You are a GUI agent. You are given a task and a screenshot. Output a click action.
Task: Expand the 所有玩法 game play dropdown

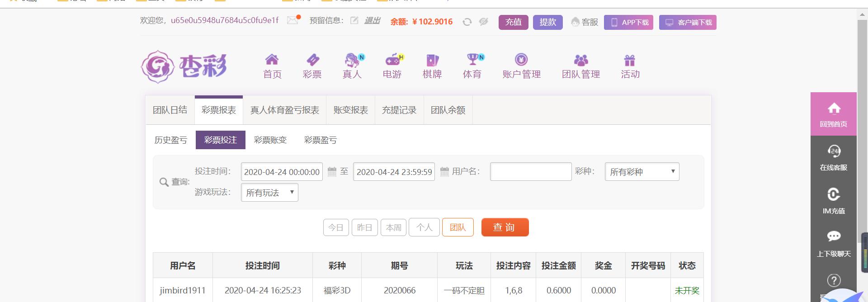click(x=269, y=193)
